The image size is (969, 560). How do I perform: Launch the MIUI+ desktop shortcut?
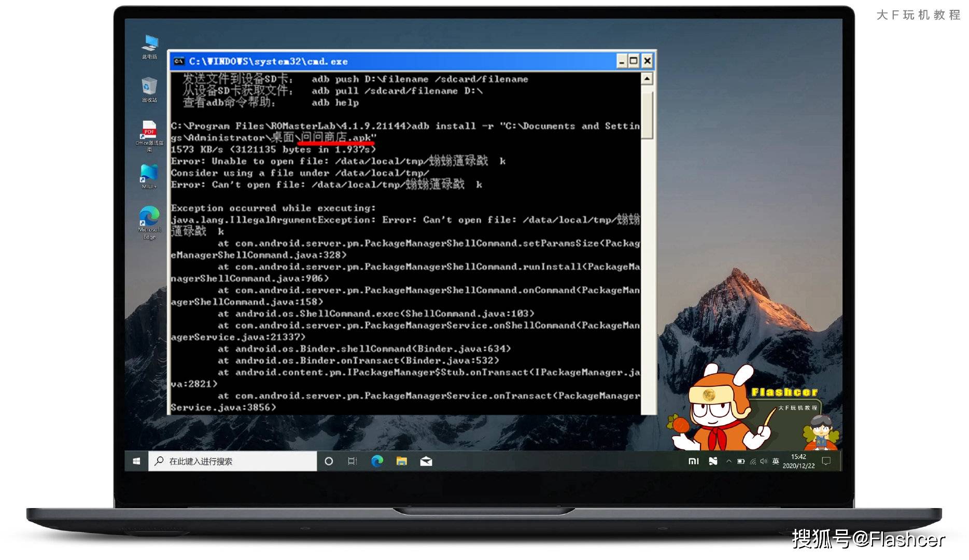[149, 177]
